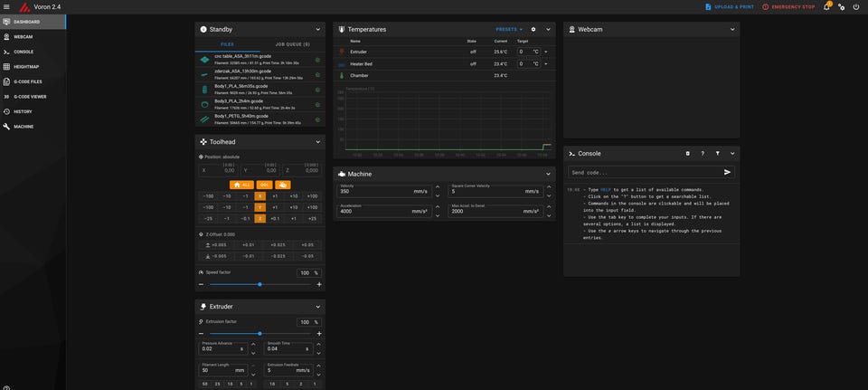
Task: Open interface settings cogs icon
Action: (842, 7)
